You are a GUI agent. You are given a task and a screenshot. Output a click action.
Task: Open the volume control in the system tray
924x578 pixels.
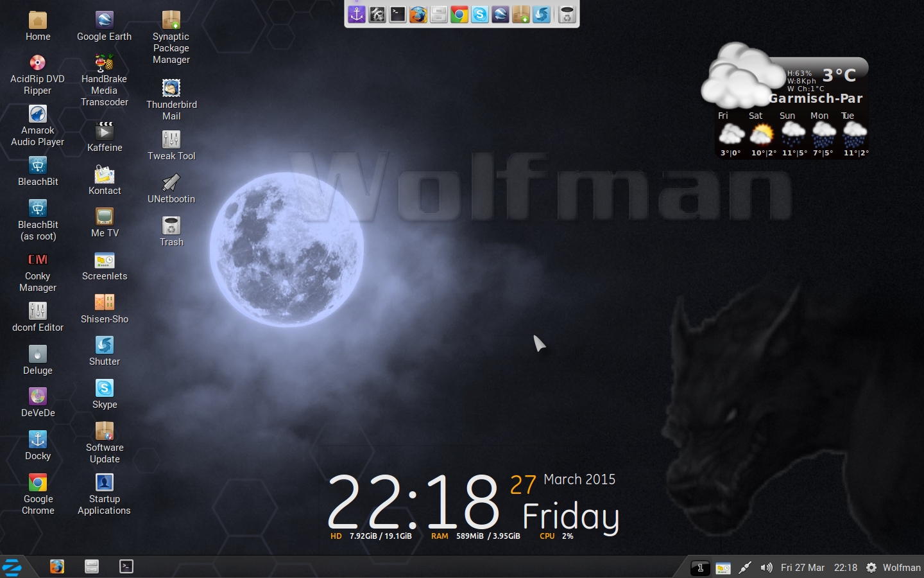[766, 568]
